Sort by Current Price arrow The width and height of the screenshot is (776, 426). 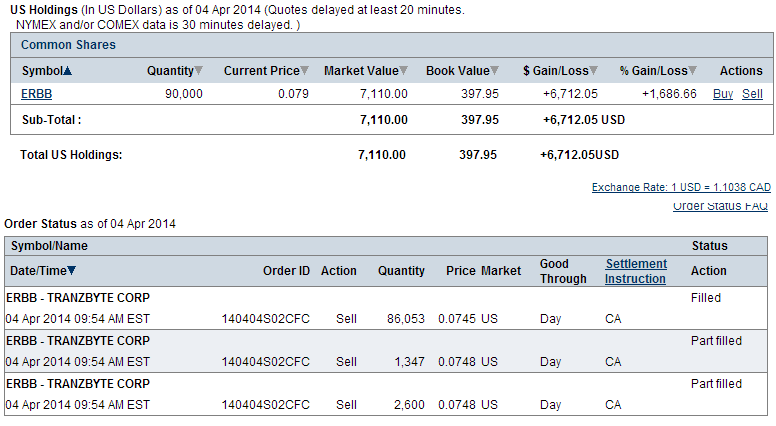[x=305, y=71]
